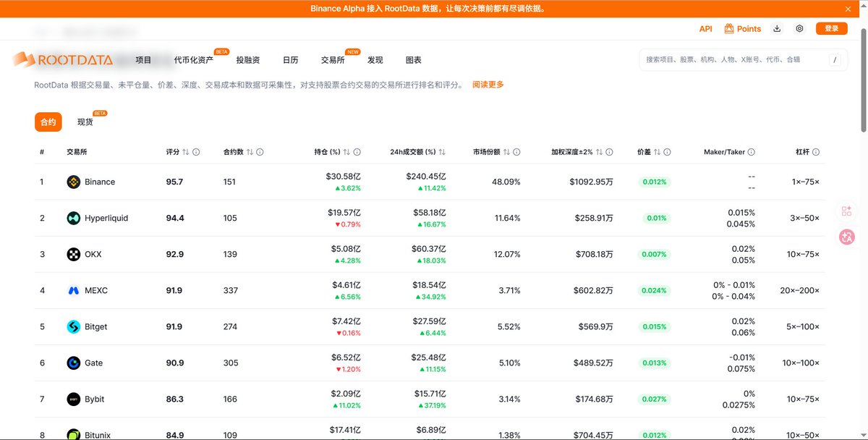This screenshot has width=868, height=440.
Task: Click the Hyperliquid exchange logo
Action: pyautogui.click(x=73, y=218)
